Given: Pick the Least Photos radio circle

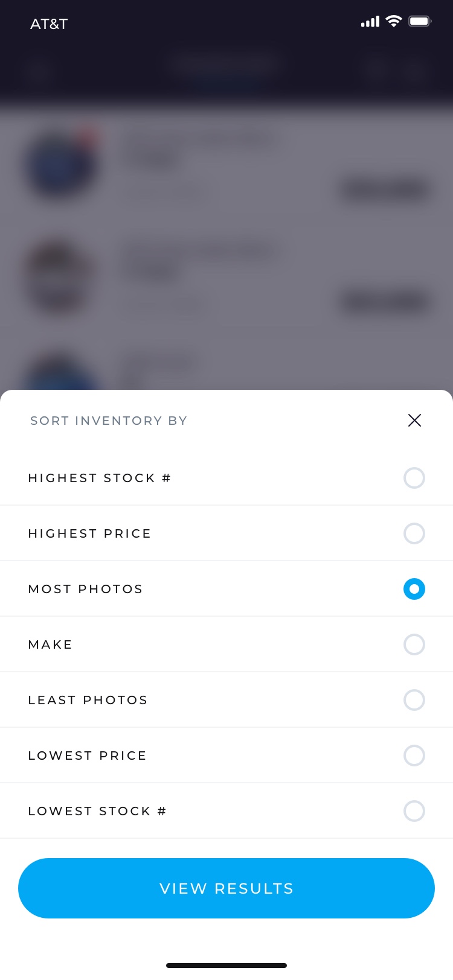Looking at the screenshot, I should [x=414, y=700].
